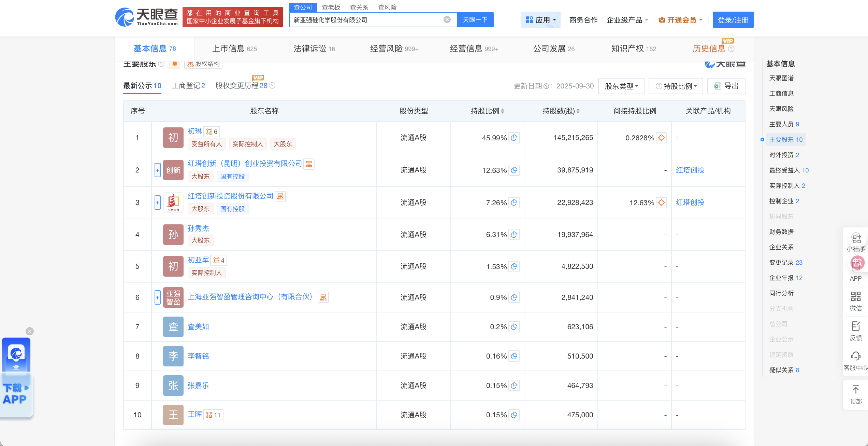Open shareholder 孙秀杰's profile link
The width and height of the screenshot is (868, 446).
[198, 228]
